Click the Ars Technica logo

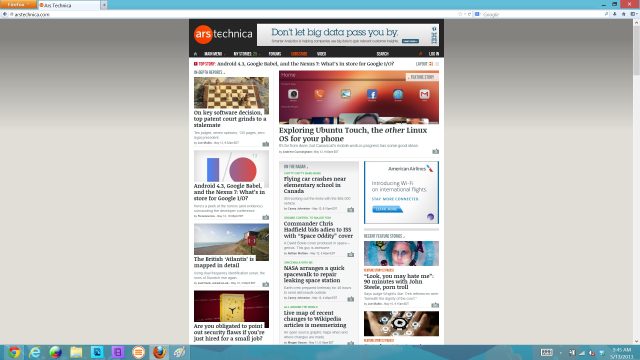223,34
